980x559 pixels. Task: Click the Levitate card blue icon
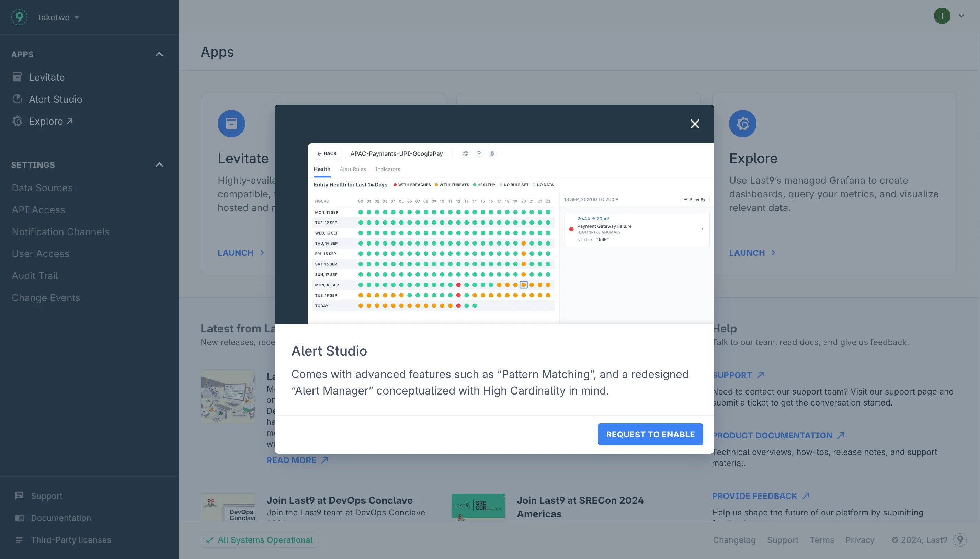click(231, 124)
